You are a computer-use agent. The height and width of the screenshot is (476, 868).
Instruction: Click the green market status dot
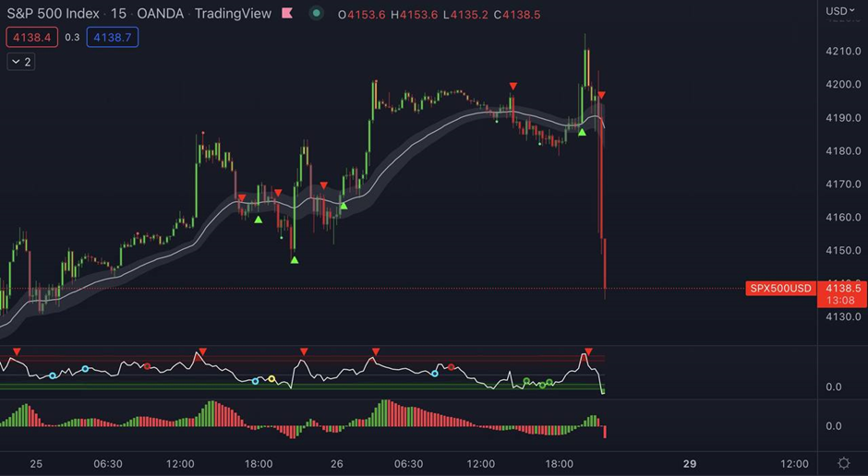tap(316, 13)
